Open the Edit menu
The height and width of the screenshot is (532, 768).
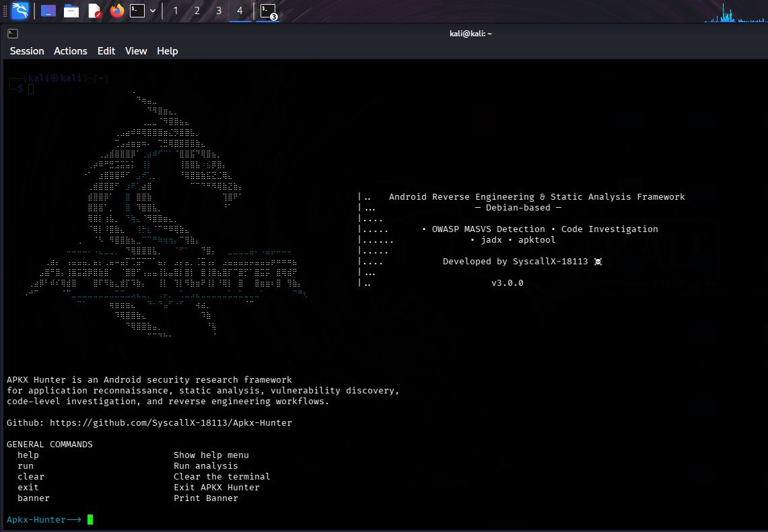tap(106, 51)
